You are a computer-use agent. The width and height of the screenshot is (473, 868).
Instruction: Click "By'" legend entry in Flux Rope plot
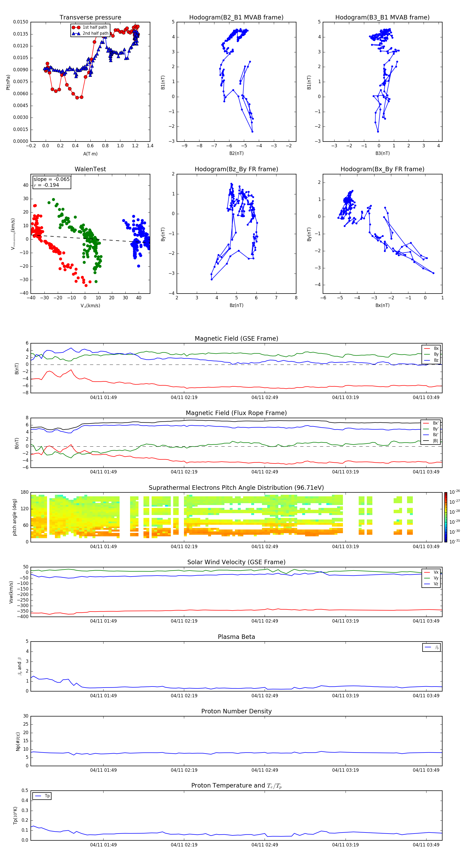click(x=431, y=429)
